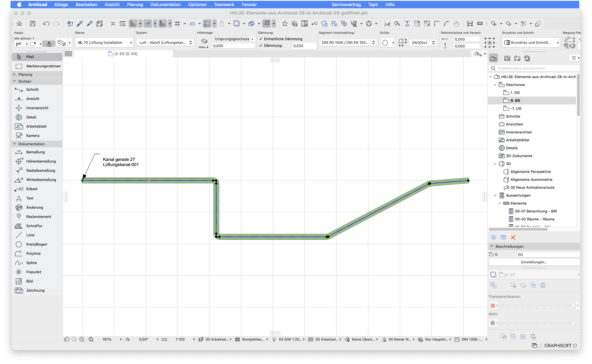The image size is (592, 364).
Task: Select the Zeichnung drawing tool
Action: [x=37, y=290]
